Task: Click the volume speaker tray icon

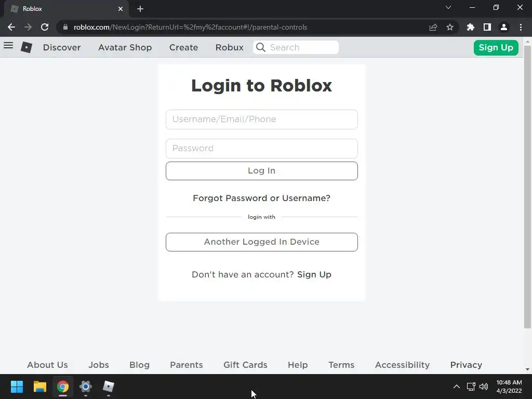Action: click(484, 387)
